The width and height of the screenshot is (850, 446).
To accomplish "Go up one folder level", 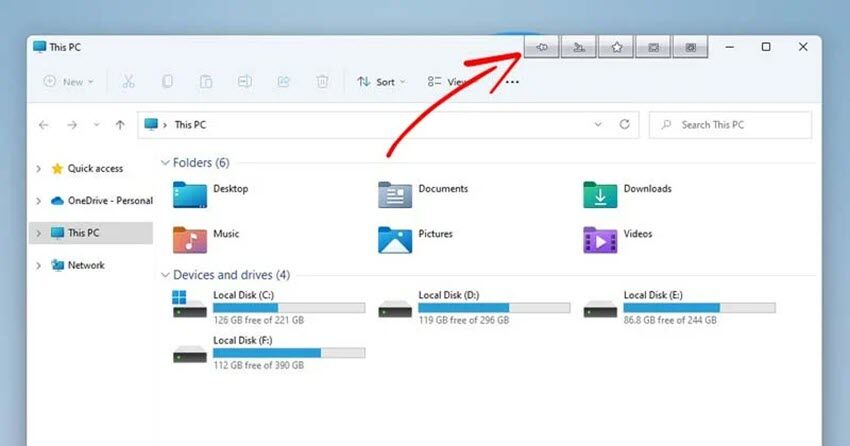I will click(x=120, y=125).
